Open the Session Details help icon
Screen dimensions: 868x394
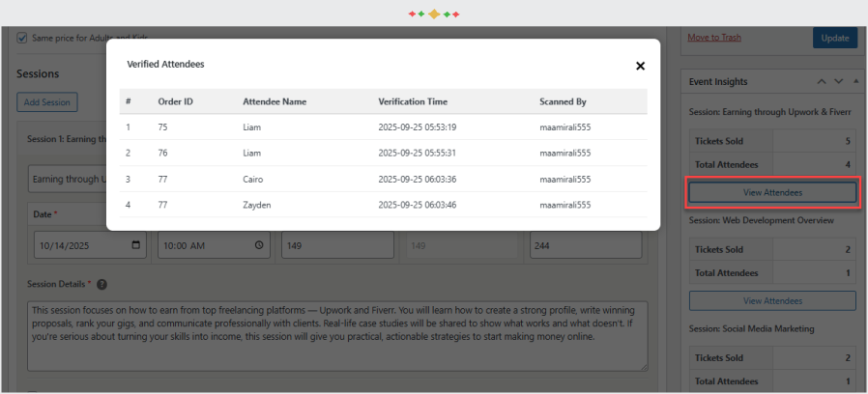point(101,285)
